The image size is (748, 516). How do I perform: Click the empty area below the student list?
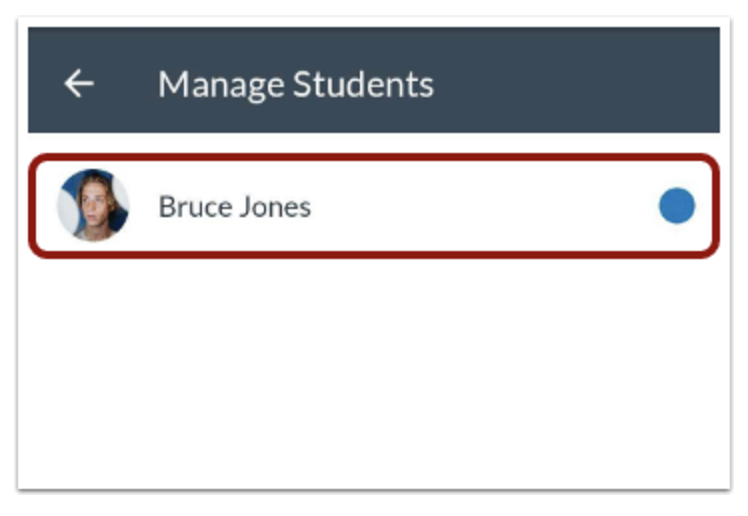[x=374, y=372]
